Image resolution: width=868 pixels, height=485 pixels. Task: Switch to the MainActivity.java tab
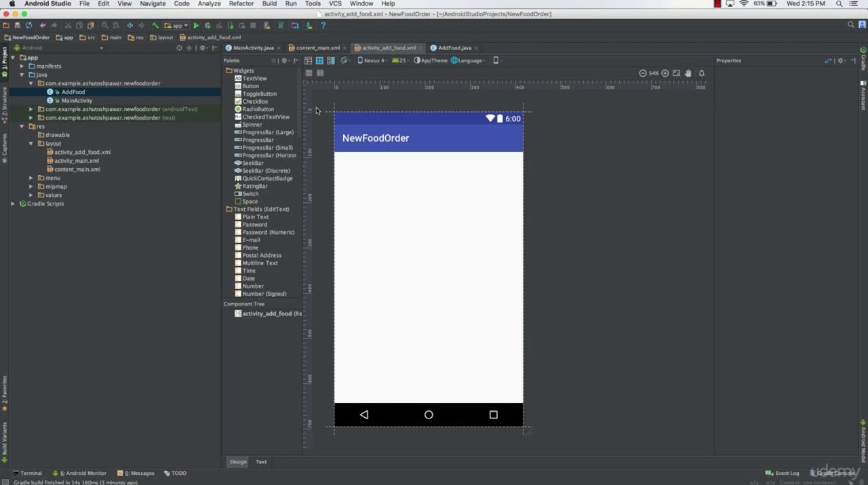click(252, 48)
